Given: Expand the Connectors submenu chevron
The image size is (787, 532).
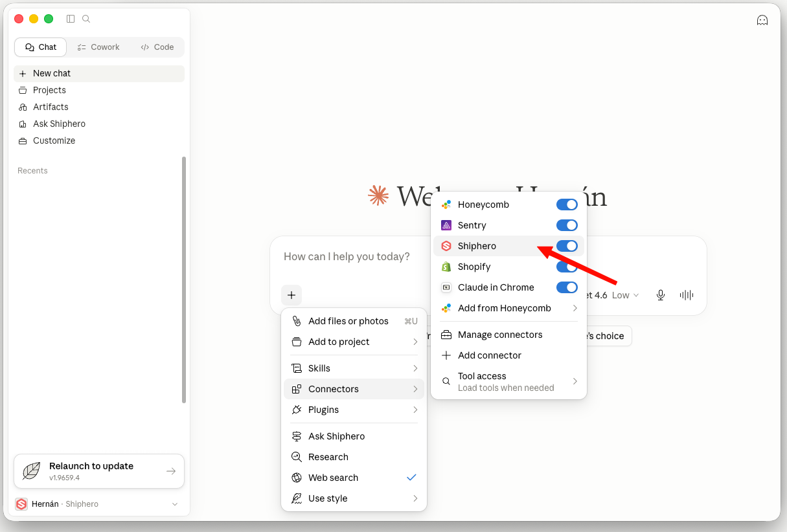Looking at the screenshot, I should (x=415, y=389).
